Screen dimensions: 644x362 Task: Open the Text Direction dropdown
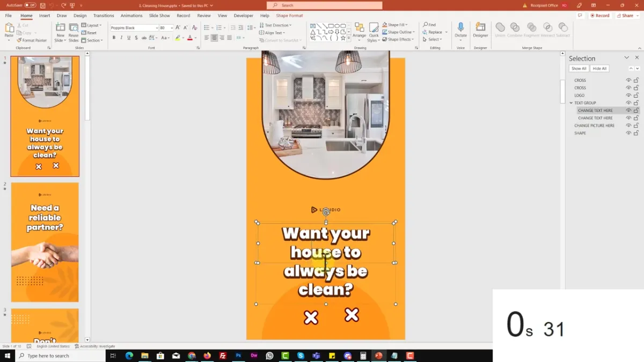pos(276,25)
